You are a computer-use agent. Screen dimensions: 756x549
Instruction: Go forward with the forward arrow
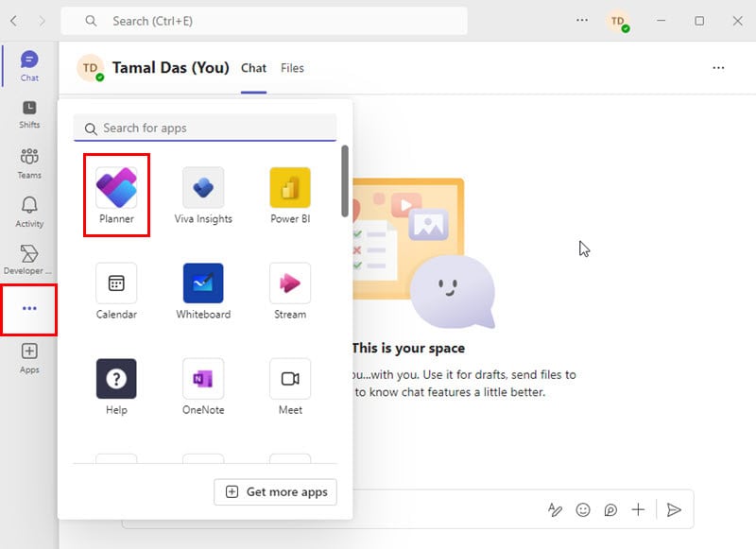point(42,21)
